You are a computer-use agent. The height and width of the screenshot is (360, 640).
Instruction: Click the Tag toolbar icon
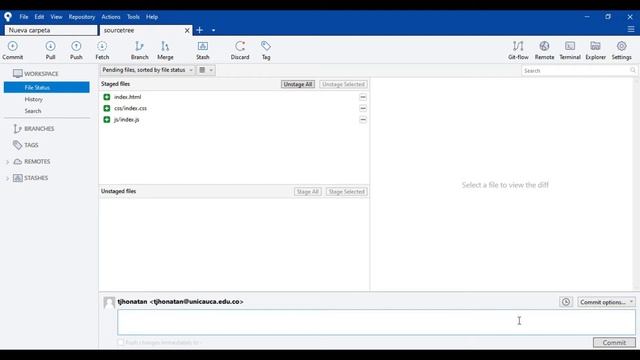click(266, 51)
